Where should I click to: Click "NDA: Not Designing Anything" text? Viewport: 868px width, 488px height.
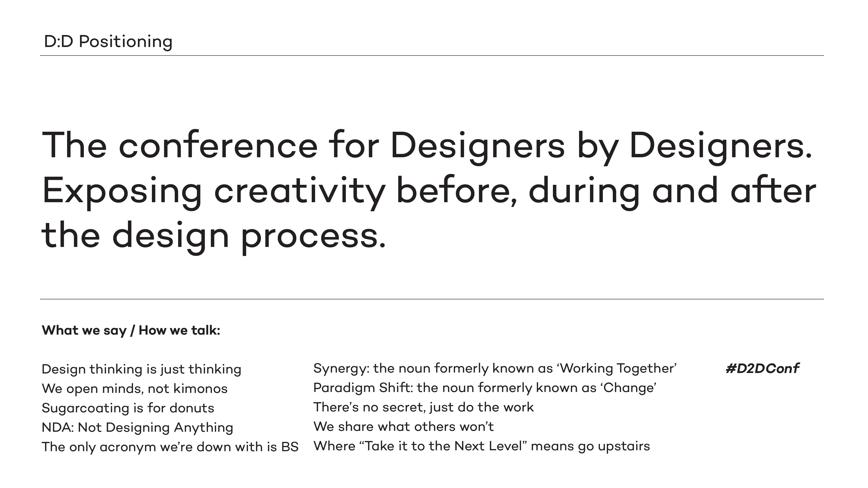click(x=137, y=428)
